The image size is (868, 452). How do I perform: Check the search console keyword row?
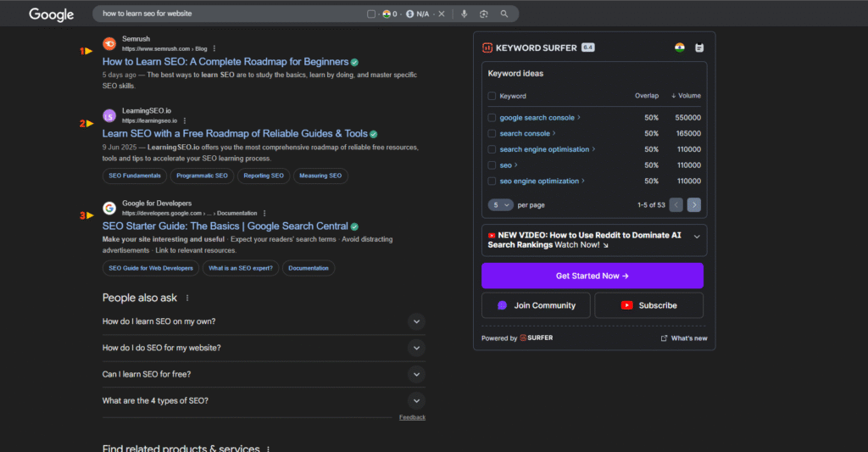[492, 133]
